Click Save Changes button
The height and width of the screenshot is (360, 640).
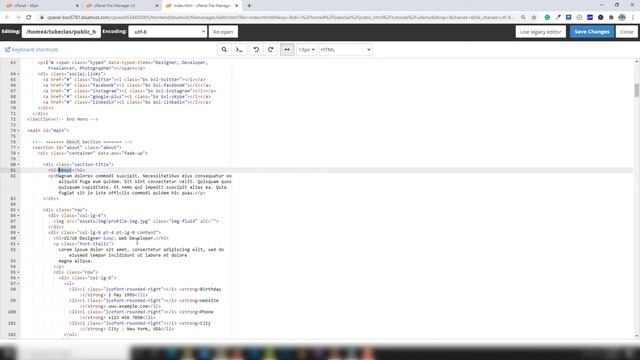tap(592, 31)
